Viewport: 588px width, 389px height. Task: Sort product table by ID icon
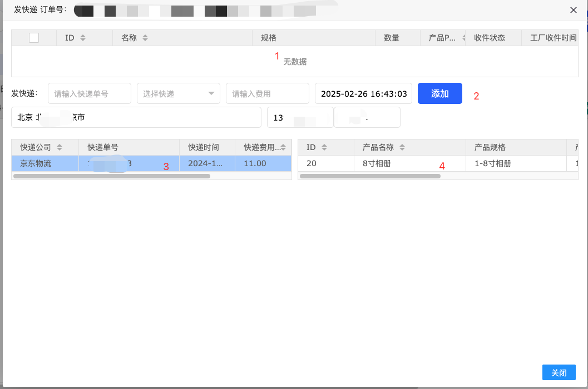[x=324, y=147]
